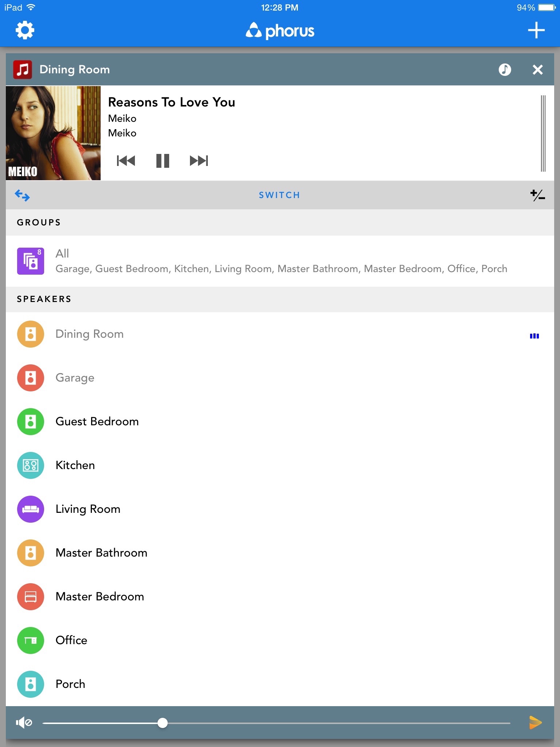Open the add/remove speakers plus-minus icon
Viewport: 560px width, 747px height.
pyautogui.click(x=537, y=196)
